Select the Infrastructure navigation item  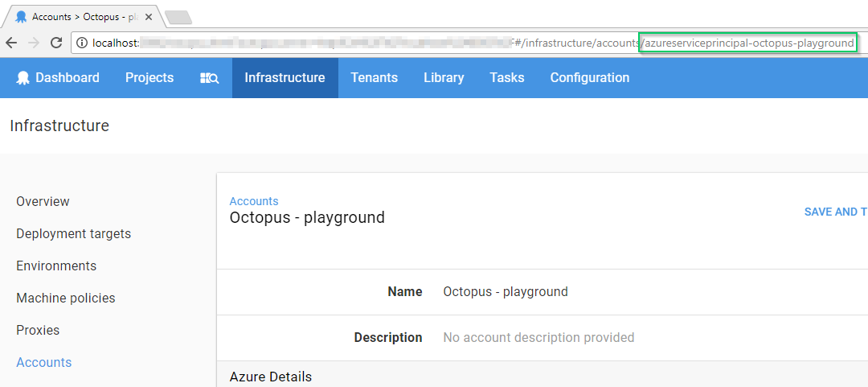[x=285, y=77]
